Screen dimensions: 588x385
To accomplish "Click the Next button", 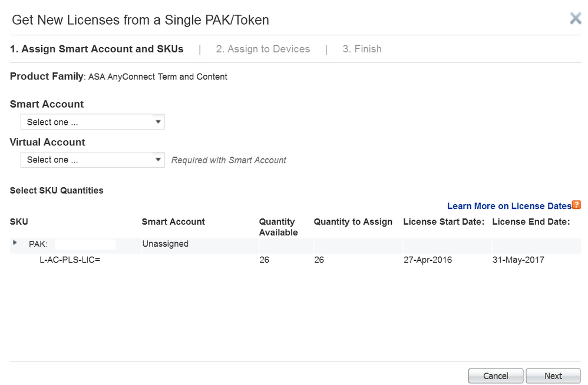I will [553, 376].
